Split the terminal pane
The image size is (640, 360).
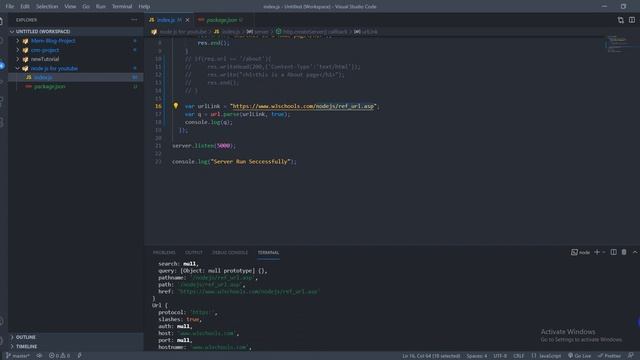pyautogui.click(x=613, y=252)
